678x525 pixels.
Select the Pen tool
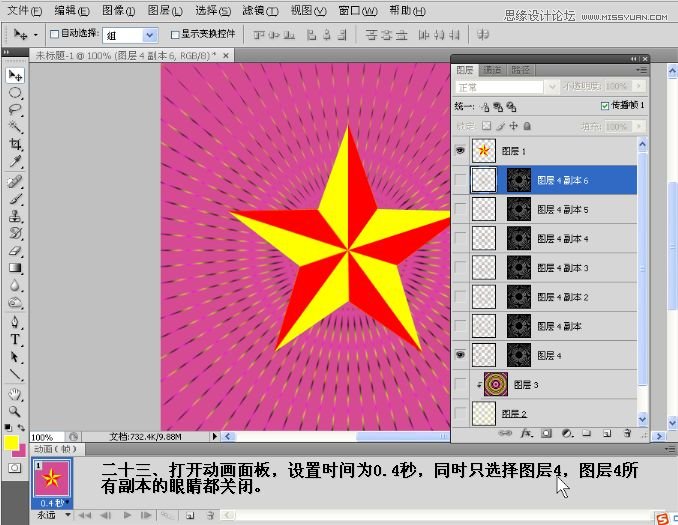click(15, 323)
